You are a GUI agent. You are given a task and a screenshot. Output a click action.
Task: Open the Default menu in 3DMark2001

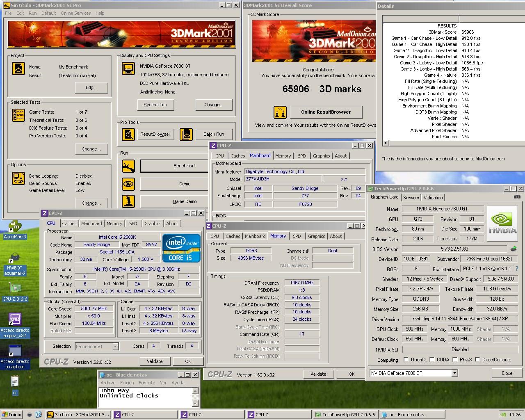[x=48, y=13]
